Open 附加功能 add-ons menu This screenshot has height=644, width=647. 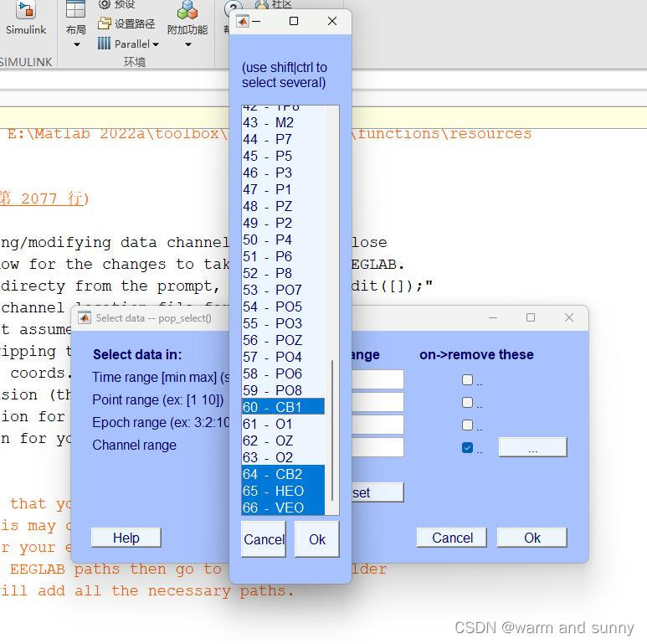pyautogui.click(x=187, y=24)
